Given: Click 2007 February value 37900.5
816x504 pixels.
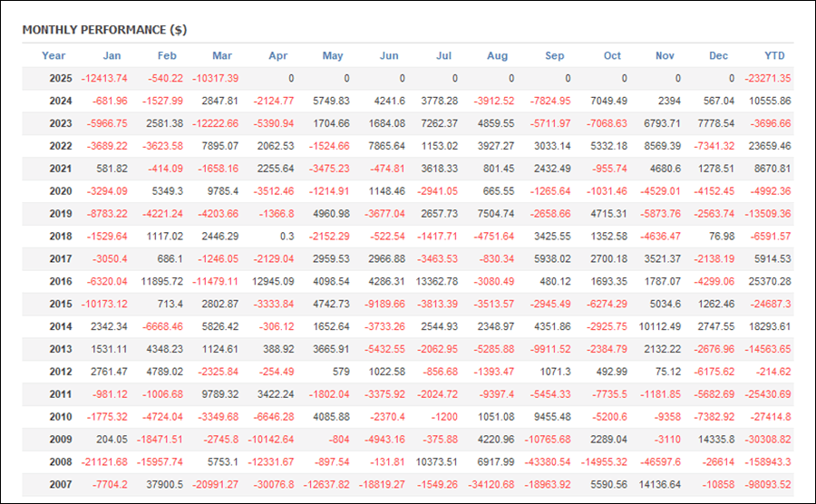Looking at the screenshot, I should point(164,484).
